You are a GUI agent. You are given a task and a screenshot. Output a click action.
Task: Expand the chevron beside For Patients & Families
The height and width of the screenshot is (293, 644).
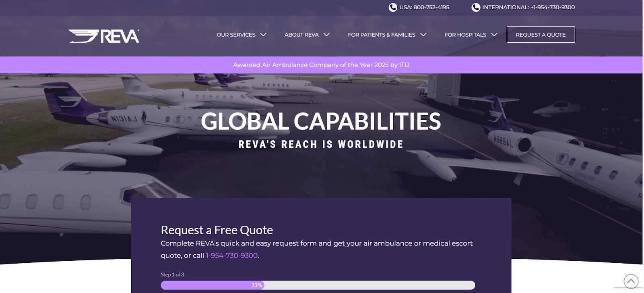click(423, 35)
